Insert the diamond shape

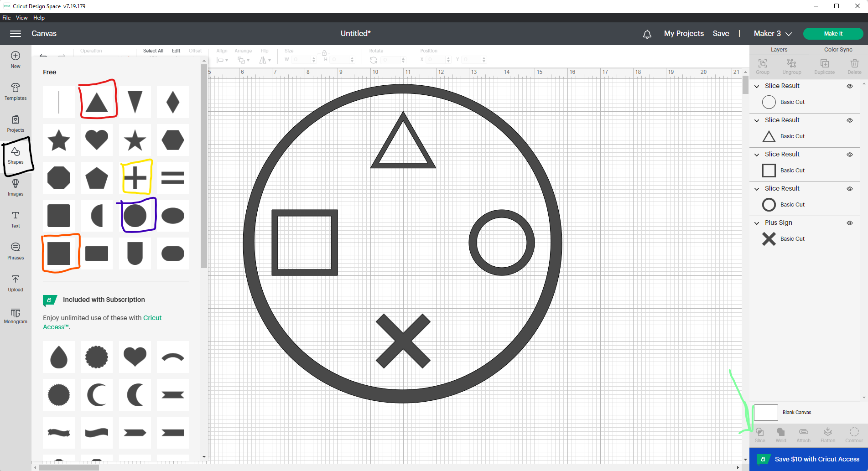(173, 102)
